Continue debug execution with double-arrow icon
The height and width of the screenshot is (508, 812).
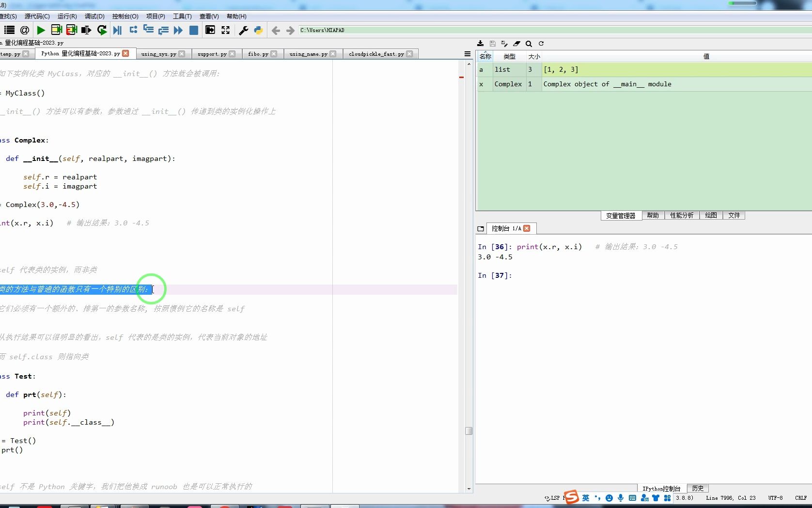tap(178, 30)
